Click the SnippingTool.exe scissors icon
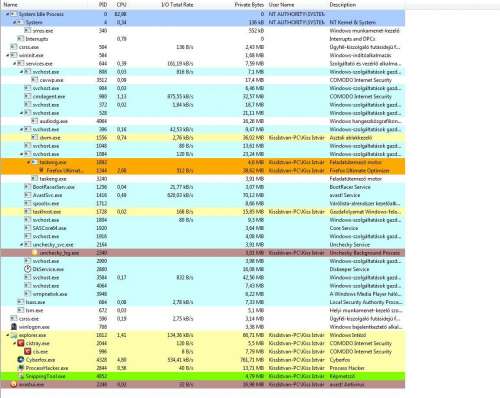This screenshot has width=500, height=398. pos(21,376)
